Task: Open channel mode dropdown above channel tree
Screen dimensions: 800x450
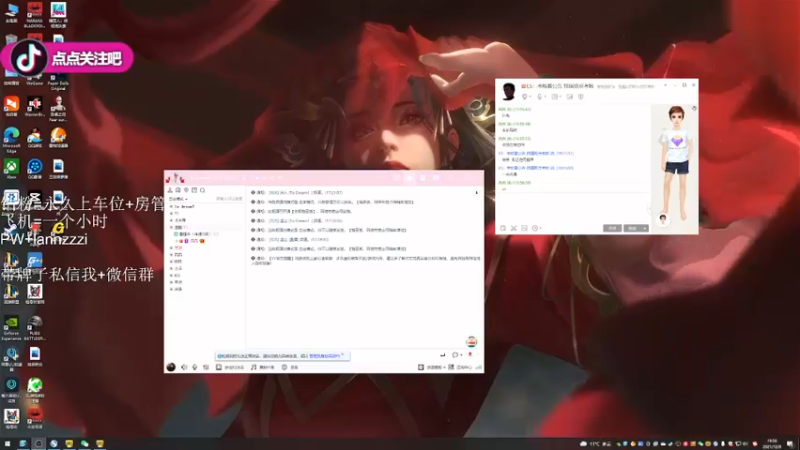Action: tap(179, 199)
